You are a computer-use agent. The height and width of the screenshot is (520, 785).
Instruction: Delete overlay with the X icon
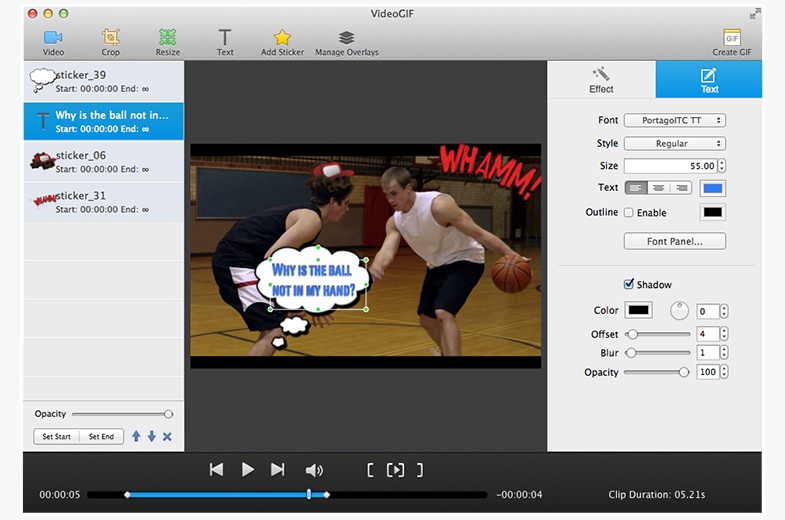(167, 436)
